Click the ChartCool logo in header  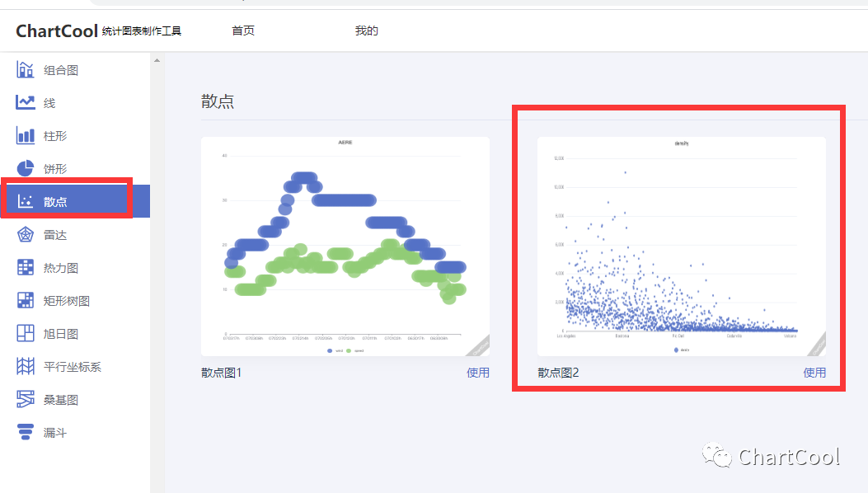57,31
